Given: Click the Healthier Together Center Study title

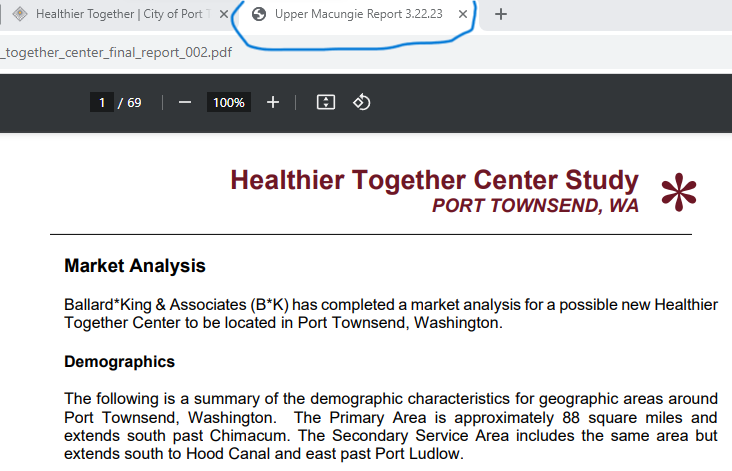Looking at the screenshot, I should (434, 180).
